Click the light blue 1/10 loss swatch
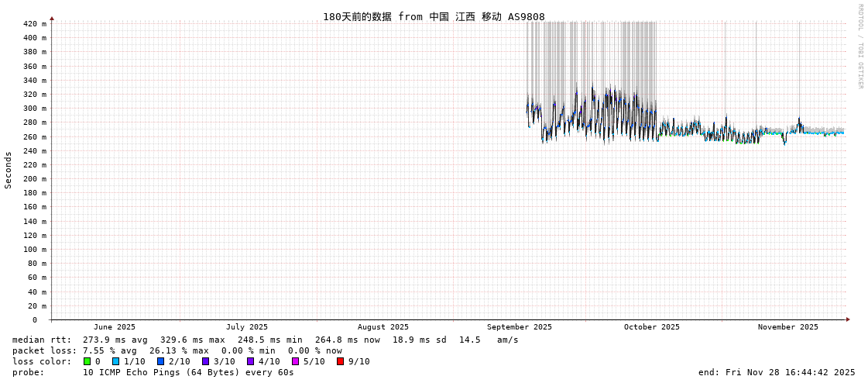Screen dimensions: 868x383 click(x=115, y=361)
